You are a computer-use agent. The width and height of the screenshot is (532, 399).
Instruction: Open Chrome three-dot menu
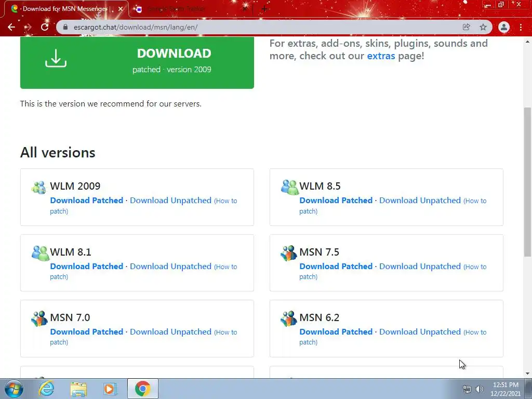521,27
